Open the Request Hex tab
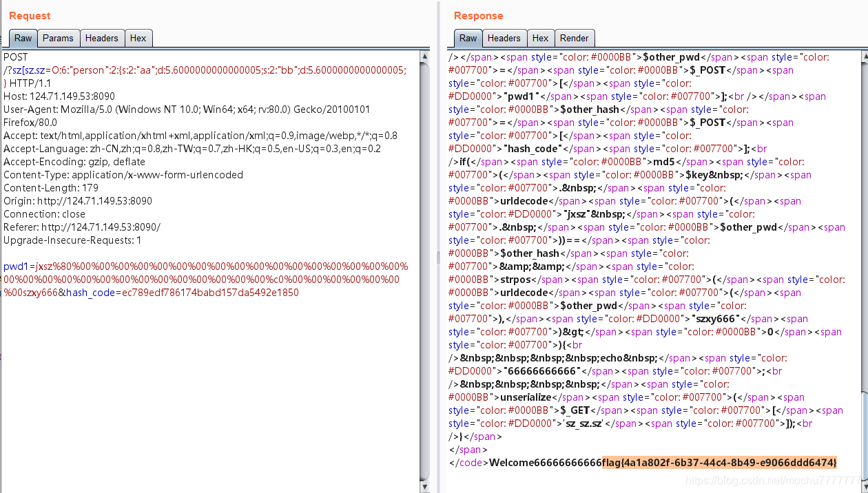Screen dimensions: 868x493 [x=138, y=39]
